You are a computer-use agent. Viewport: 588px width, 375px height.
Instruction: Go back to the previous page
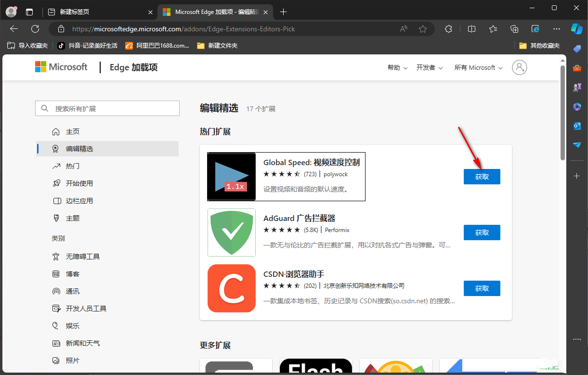pyautogui.click(x=14, y=29)
